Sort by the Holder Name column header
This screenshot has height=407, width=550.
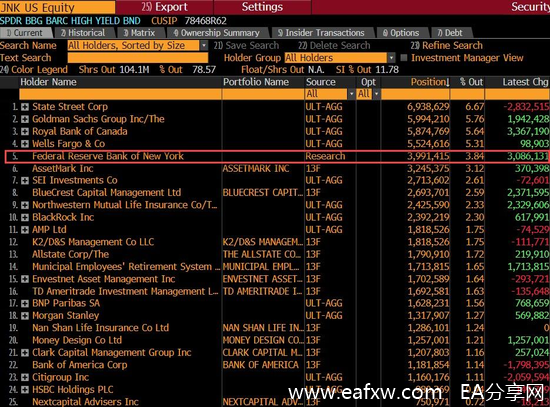pos(48,82)
